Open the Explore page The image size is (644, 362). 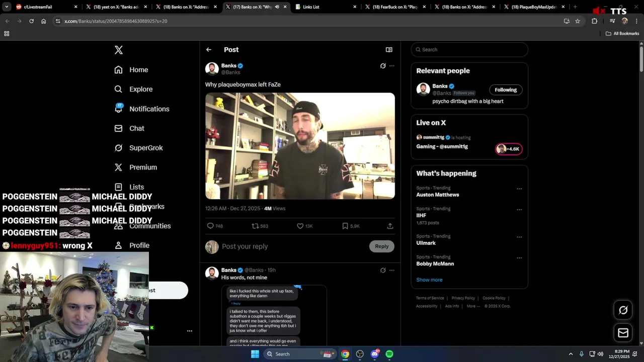tap(133, 89)
